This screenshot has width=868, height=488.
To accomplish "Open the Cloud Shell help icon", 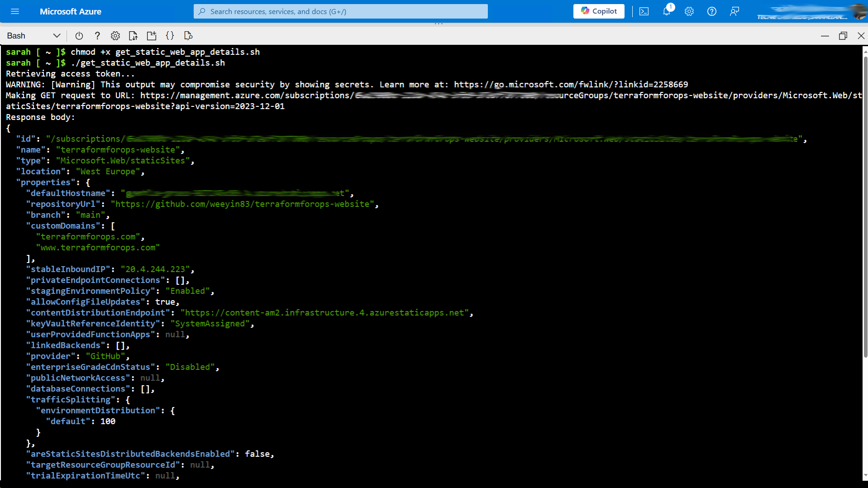I will point(97,36).
